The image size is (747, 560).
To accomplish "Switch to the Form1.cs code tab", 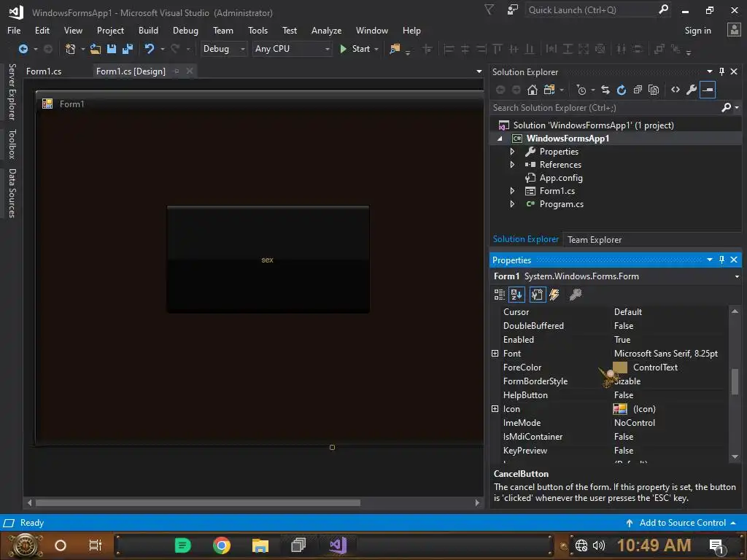I will pos(43,71).
